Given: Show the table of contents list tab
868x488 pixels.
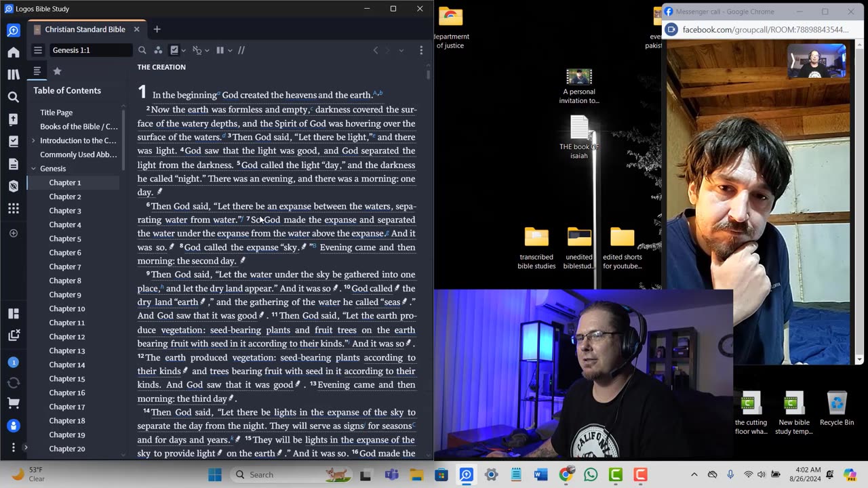Looking at the screenshot, I should pos(37,71).
